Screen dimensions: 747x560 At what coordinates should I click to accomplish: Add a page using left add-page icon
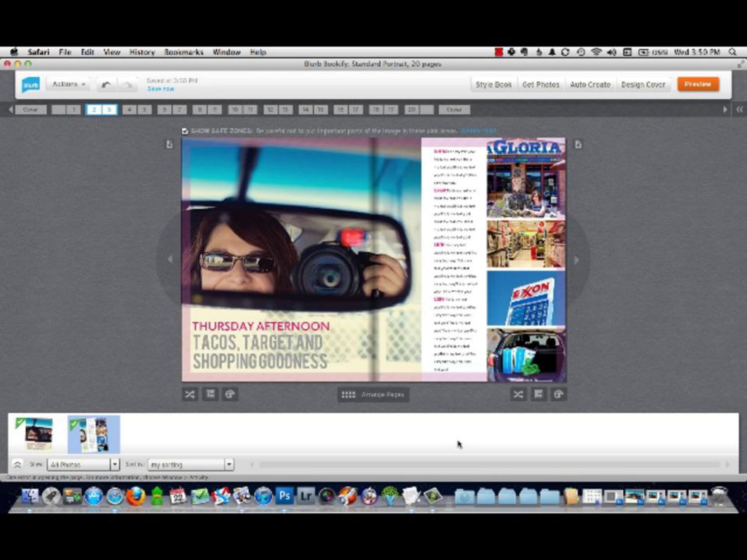(x=170, y=144)
